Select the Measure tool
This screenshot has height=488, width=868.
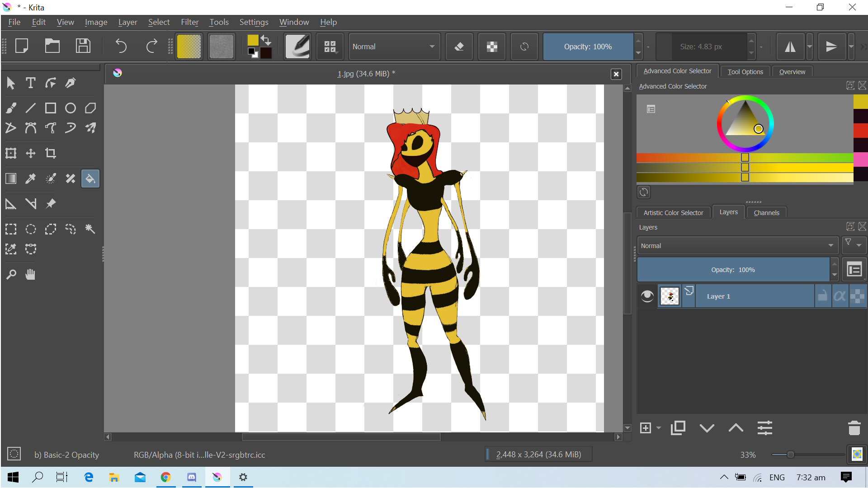[x=31, y=204]
